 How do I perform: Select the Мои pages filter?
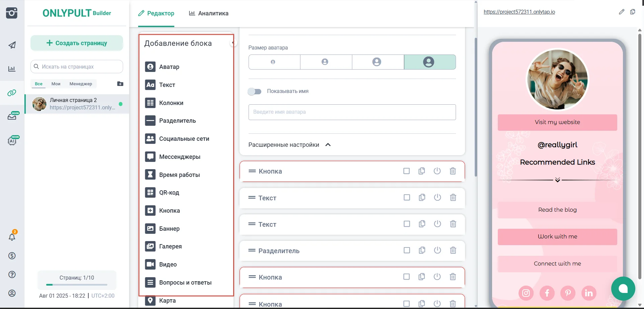(56, 84)
